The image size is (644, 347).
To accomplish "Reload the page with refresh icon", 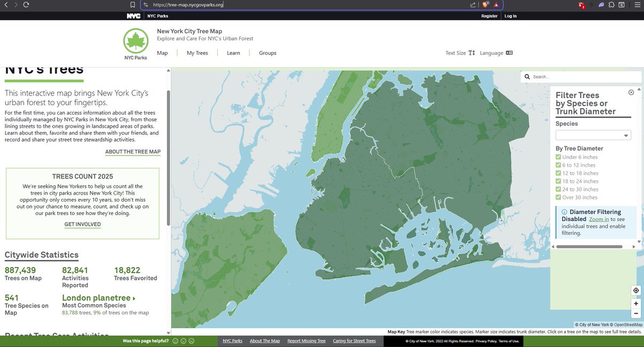I will (x=26, y=4).
